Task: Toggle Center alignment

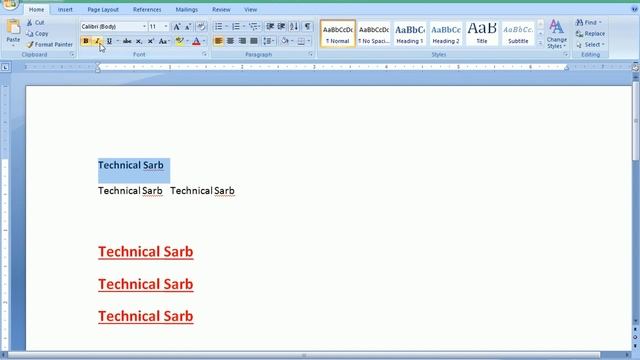Action: click(230, 41)
